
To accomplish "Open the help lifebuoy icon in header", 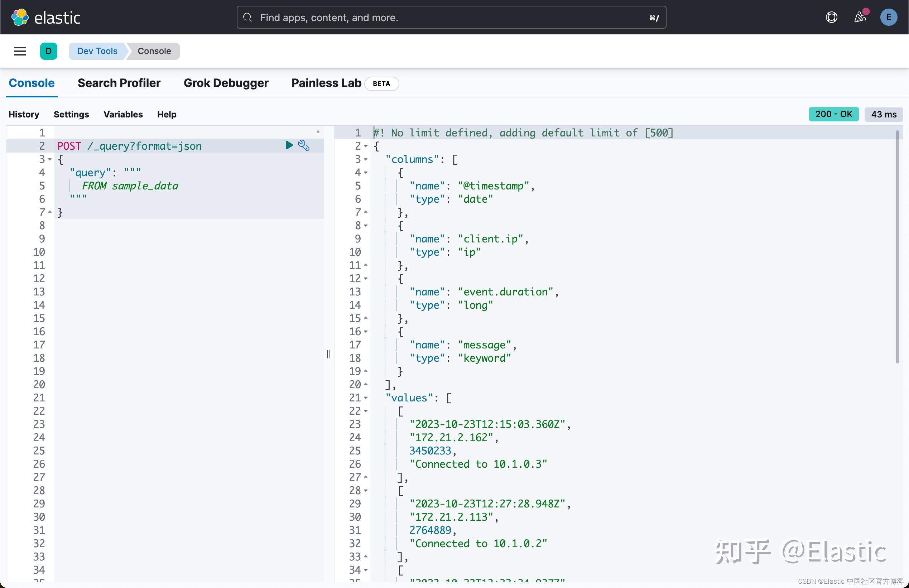I will (x=831, y=17).
